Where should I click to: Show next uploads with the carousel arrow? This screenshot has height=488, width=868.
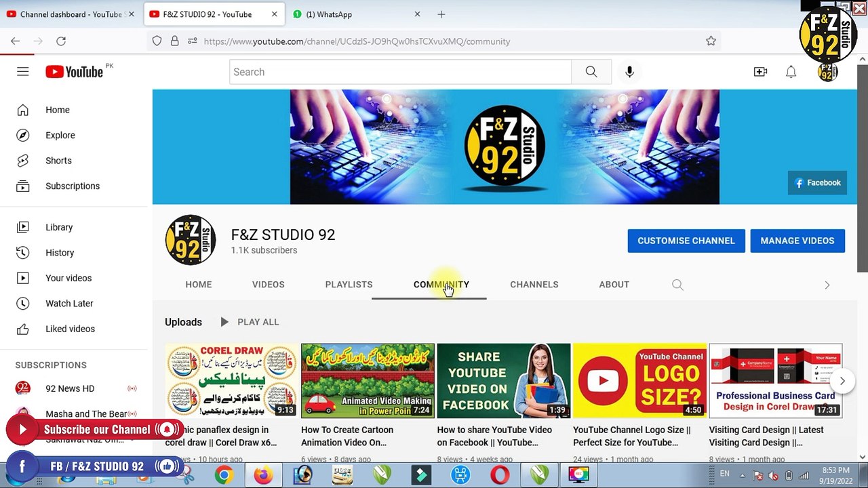[x=842, y=381]
